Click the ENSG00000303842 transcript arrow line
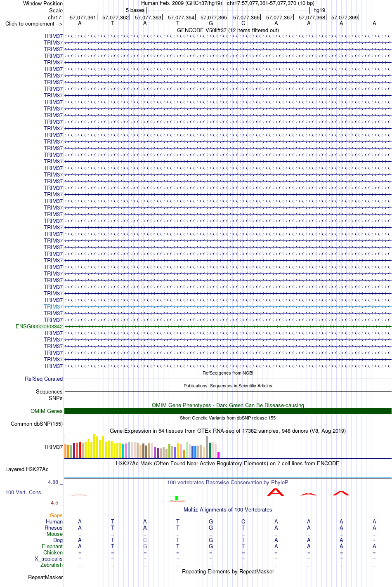 click(x=228, y=326)
